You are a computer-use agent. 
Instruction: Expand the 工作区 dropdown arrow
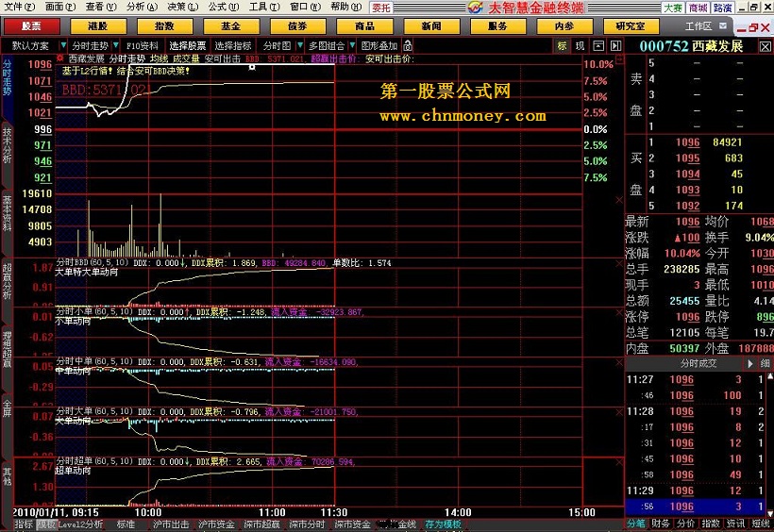point(723,25)
